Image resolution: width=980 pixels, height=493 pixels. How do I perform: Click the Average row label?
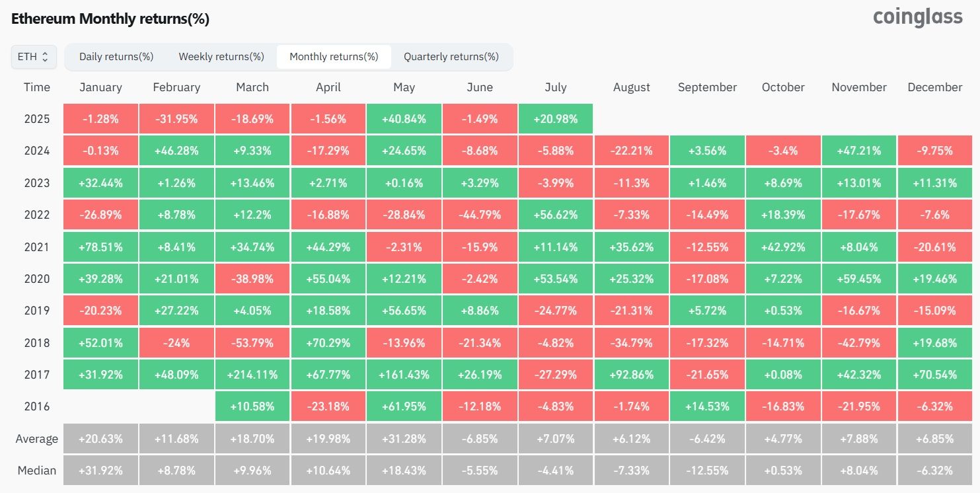click(x=36, y=439)
